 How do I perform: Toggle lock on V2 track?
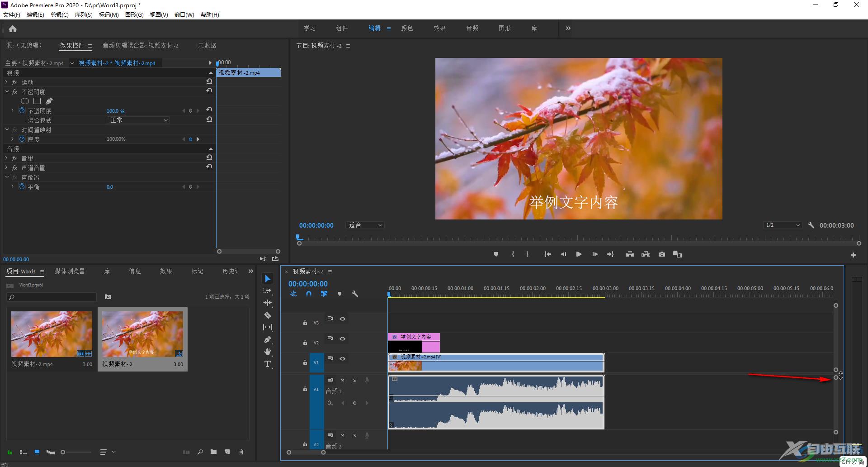tap(305, 343)
